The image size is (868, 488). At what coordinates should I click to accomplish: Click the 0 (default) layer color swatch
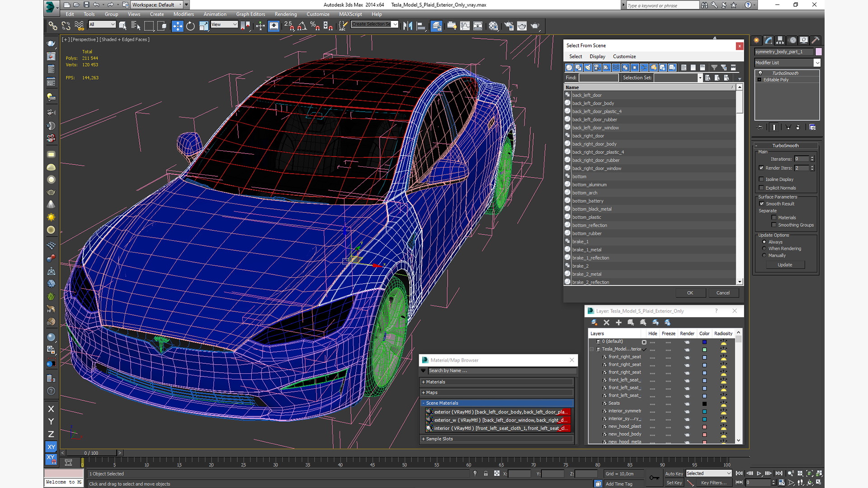click(x=704, y=342)
